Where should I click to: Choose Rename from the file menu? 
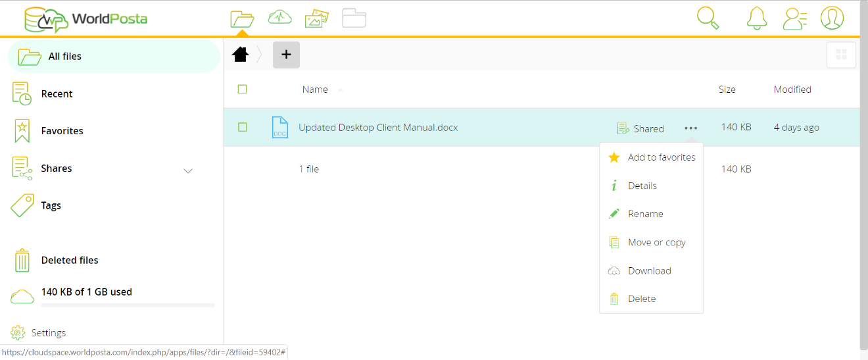coord(652,214)
